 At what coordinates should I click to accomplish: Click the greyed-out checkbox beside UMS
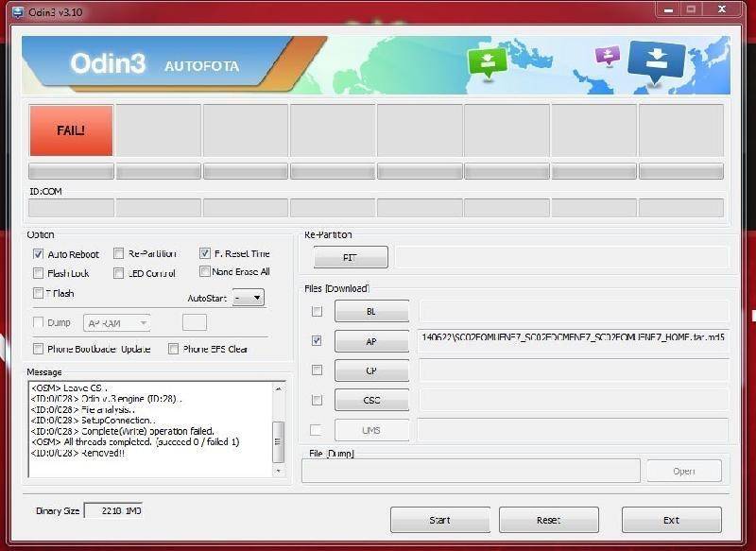[316, 430]
